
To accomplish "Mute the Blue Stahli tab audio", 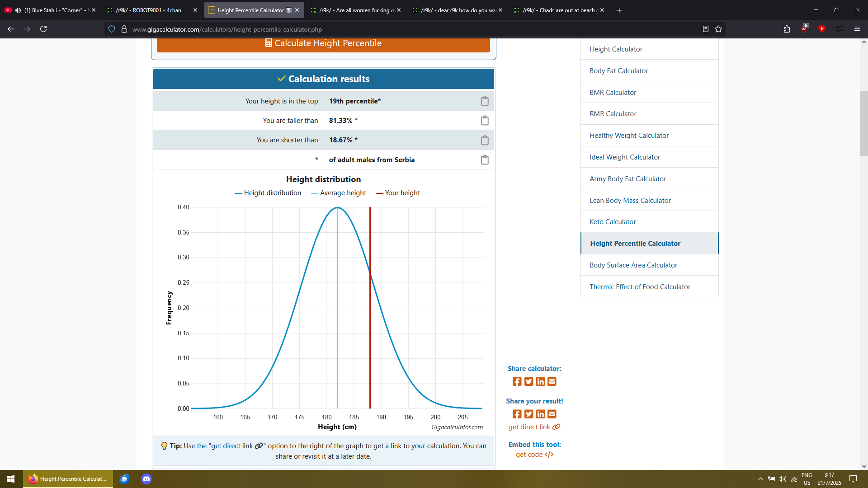I will (18, 10).
